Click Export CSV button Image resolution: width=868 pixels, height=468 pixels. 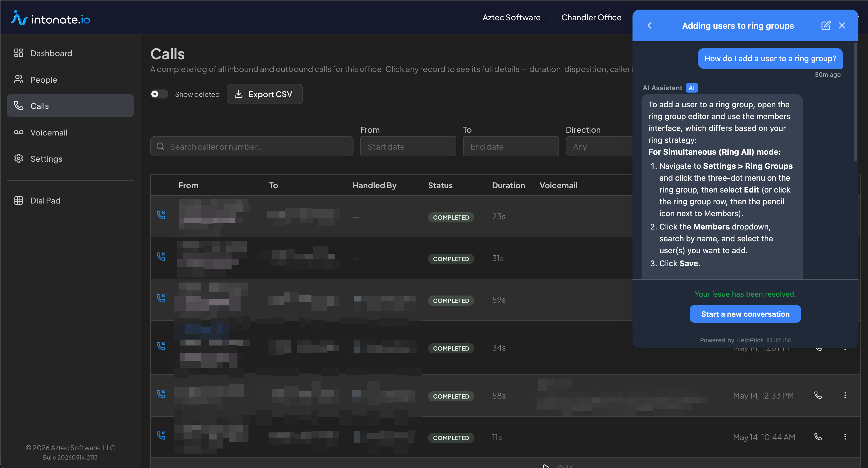(x=265, y=94)
